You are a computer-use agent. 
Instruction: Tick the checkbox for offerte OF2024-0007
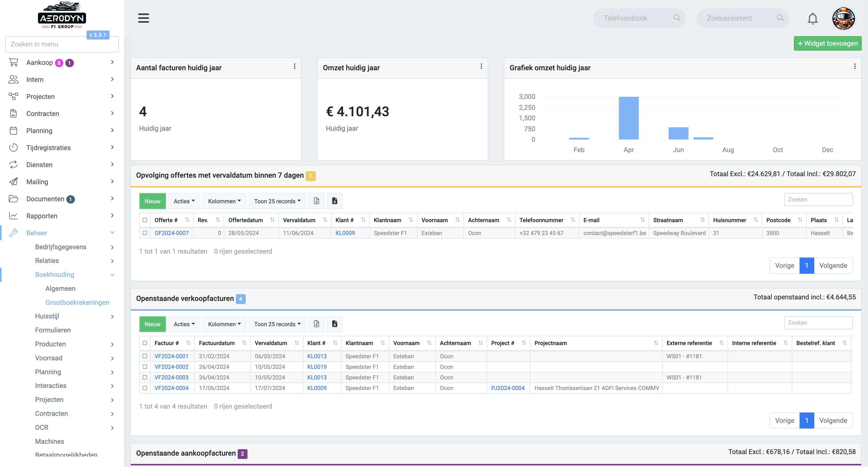pos(145,233)
